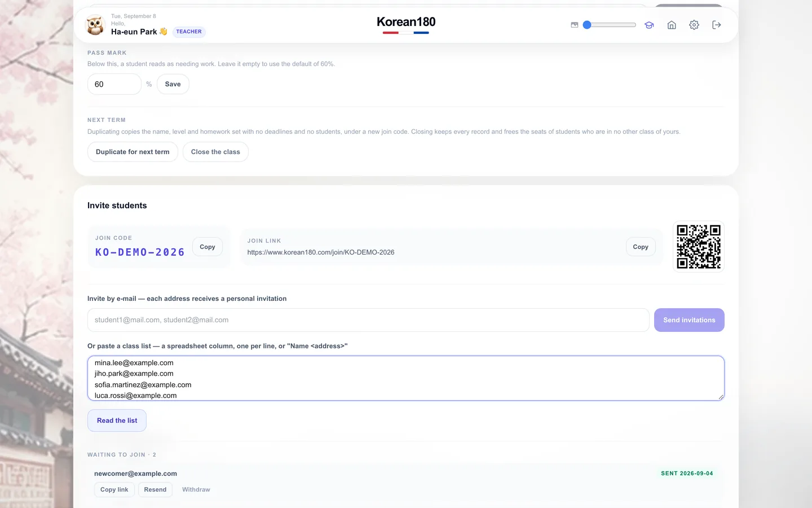Go to home via the house icon

tap(672, 25)
